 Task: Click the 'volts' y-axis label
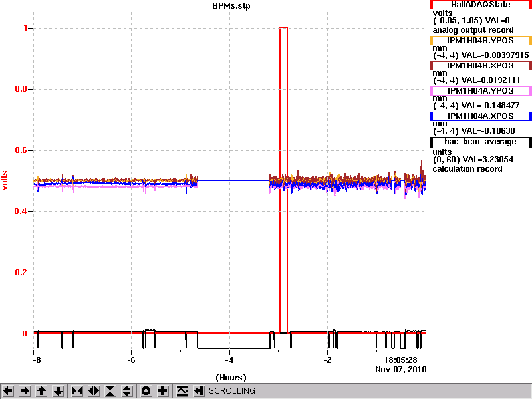click(x=5, y=180)
